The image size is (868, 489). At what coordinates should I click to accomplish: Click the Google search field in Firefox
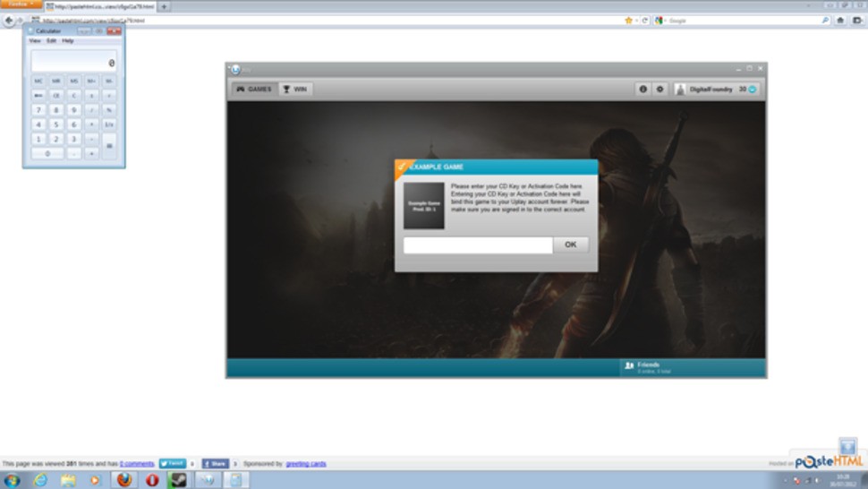[744, 21]
